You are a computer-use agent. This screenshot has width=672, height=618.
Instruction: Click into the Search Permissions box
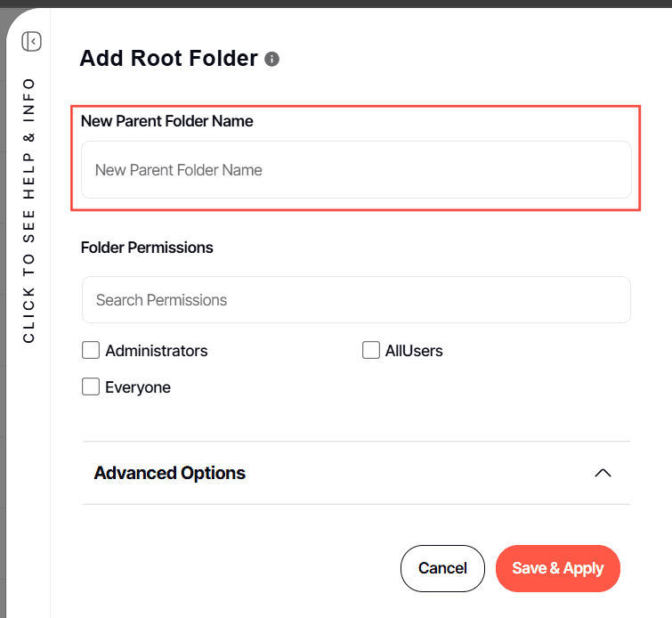(356, 300)
